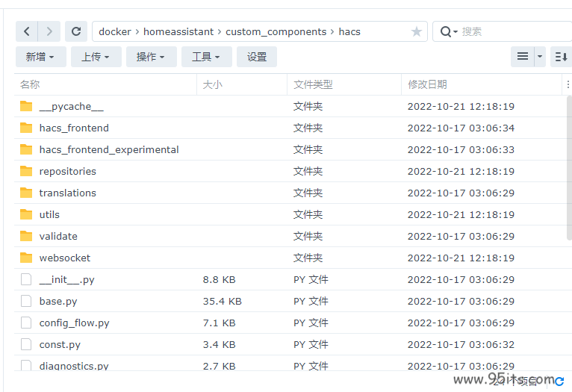Click the __init__.py file icon
The width and height of the screenshot is (572, 392).
[26, 279]
